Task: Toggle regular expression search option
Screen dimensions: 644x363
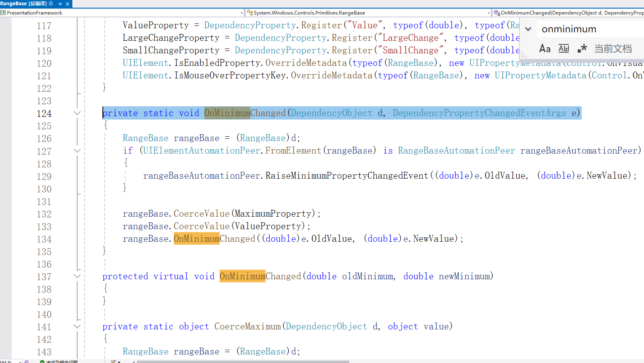Action: [582, 49]
